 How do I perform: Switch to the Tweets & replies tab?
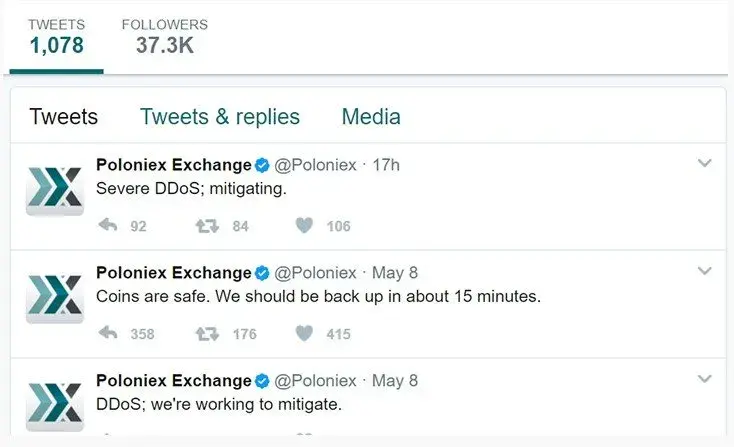click(220, 116)
